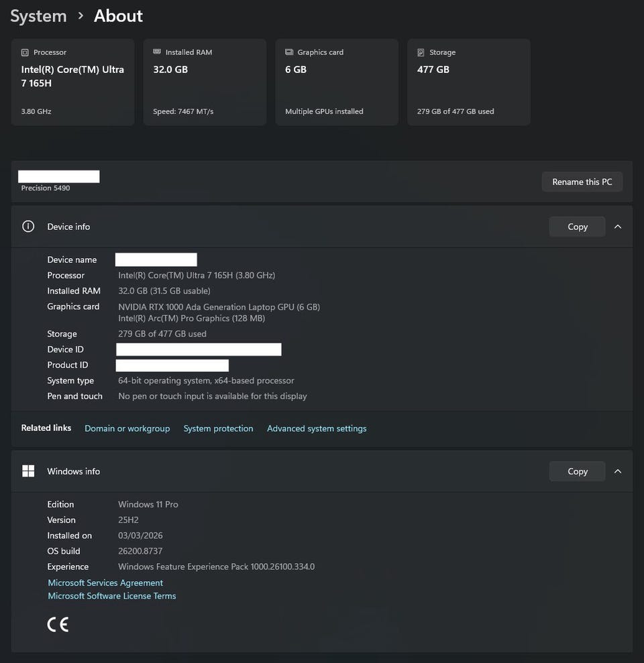Click the 3.80 GHz text in Processor card
The width and height of the screenshot is (644, 663).
point(36,111)
